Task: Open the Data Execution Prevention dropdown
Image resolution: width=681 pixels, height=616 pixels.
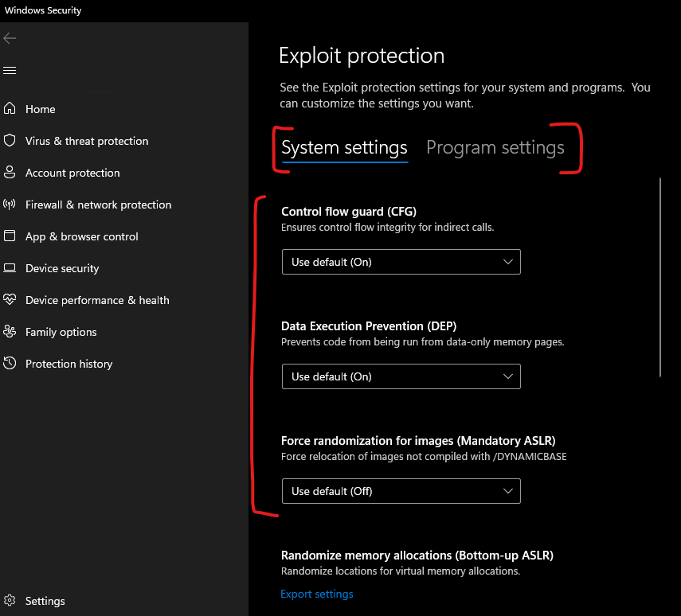Action: [401, 376]
